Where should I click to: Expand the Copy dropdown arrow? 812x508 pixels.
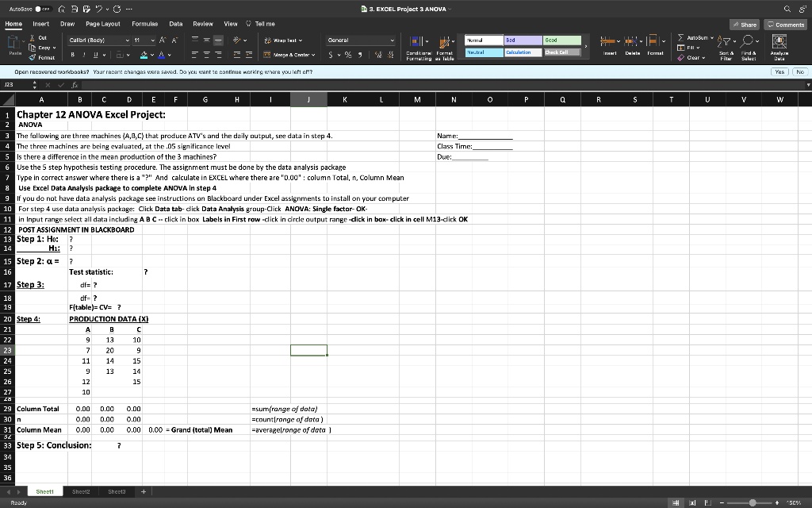click(54, 48)
